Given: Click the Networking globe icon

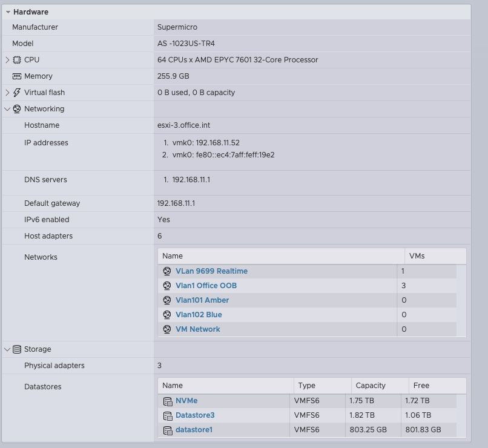Looking at the screenshot, I should (17, 109).
